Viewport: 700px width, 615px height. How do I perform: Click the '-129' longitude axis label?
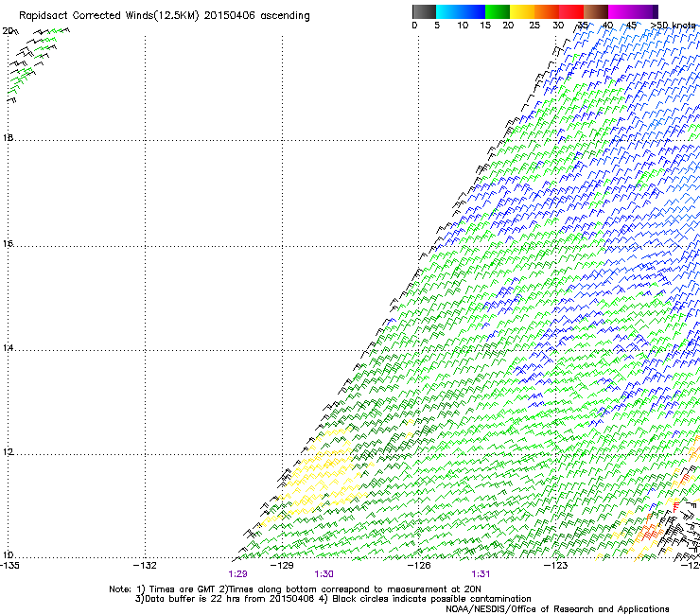pos(282,566)
